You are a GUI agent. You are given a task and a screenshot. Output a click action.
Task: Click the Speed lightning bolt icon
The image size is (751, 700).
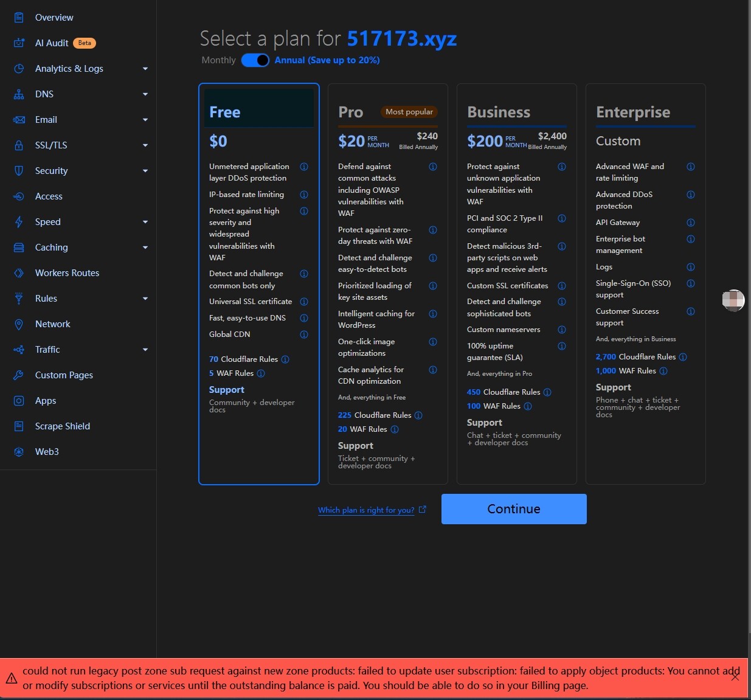[19, 222]
